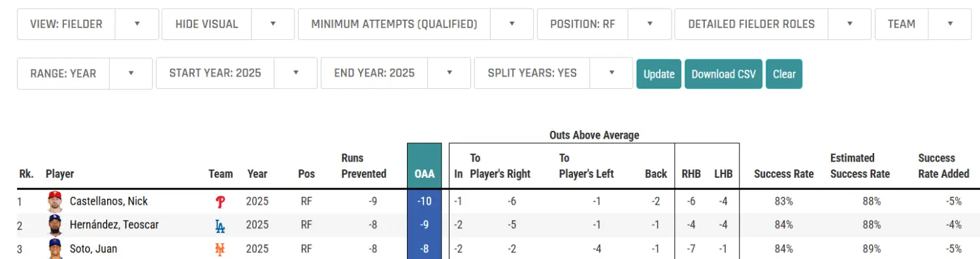Click Nick Castellanos headshot thumbnail
Image resolution: width=980 pixels, height=259 pixels.
pos(56,201)
